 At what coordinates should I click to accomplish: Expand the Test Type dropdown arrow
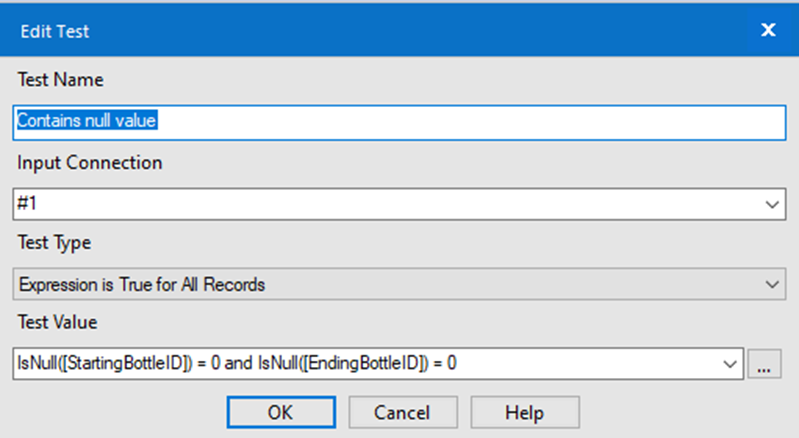coord(772,284)
